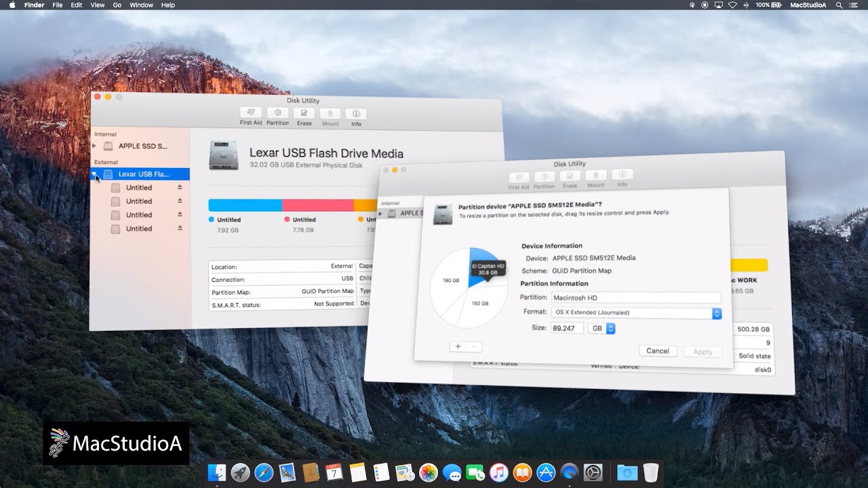Click the MacStudioA user name in the menu bar
Screen dimensions: 868x488
pyautogui.click(x=808, y=5)
